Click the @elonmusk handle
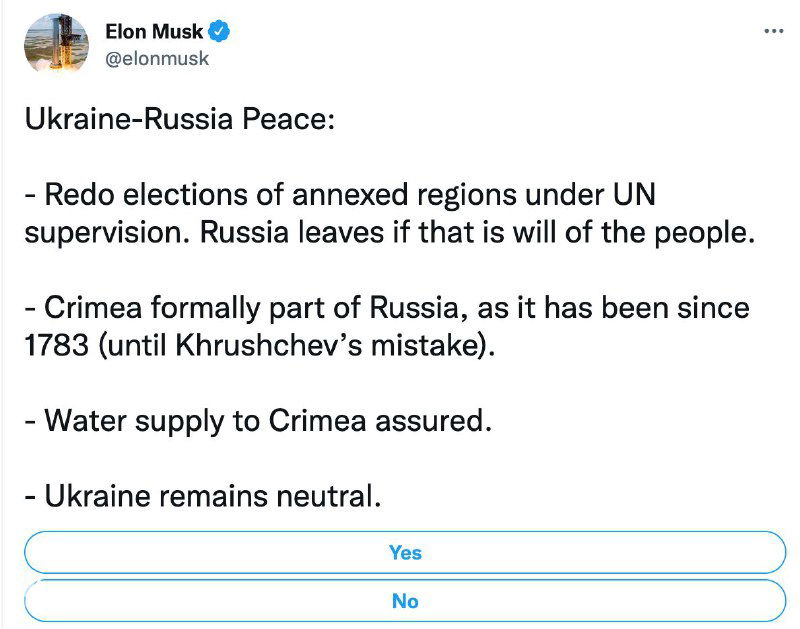The height and width of the screenshot is (629, 800). (158, 57)
